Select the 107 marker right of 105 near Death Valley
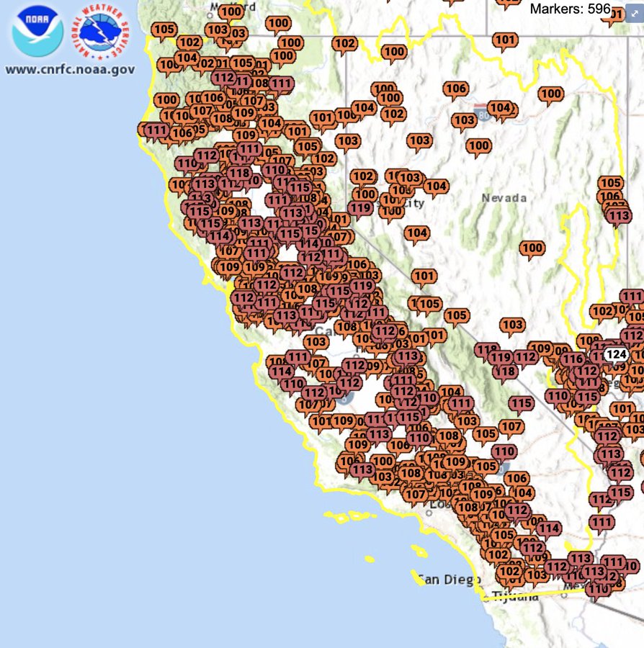The height and width of the screenshot is (648, 644). tap(511, 427)
